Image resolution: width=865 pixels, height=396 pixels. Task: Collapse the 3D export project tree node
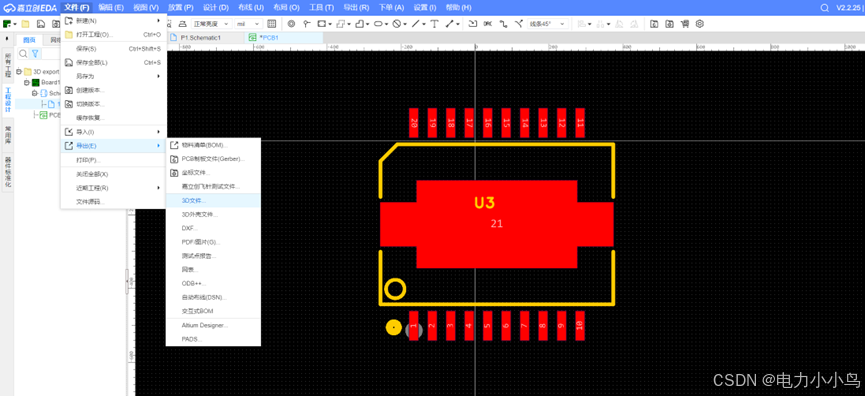19,72
